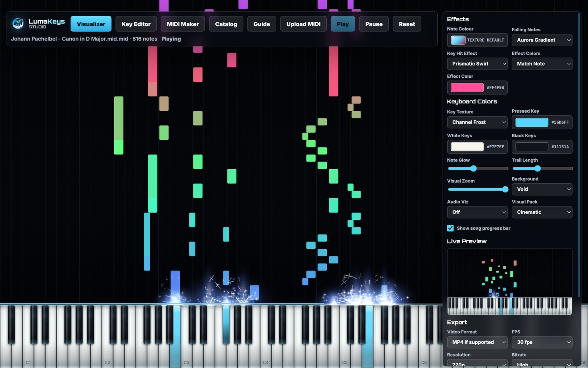588x368 pixels.
Task: Change the Effect Colors dropdown
Action: point(542,64)
